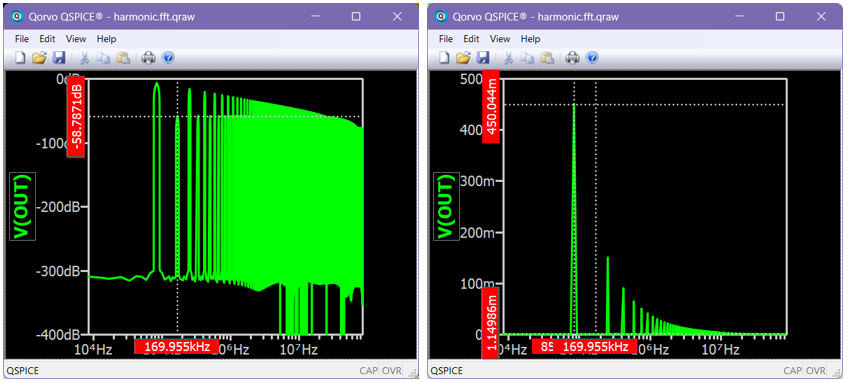The height and width of the screenshot is (382, 848).
Task: Print plot with printer icon in left window
Action: click(148, 57)
